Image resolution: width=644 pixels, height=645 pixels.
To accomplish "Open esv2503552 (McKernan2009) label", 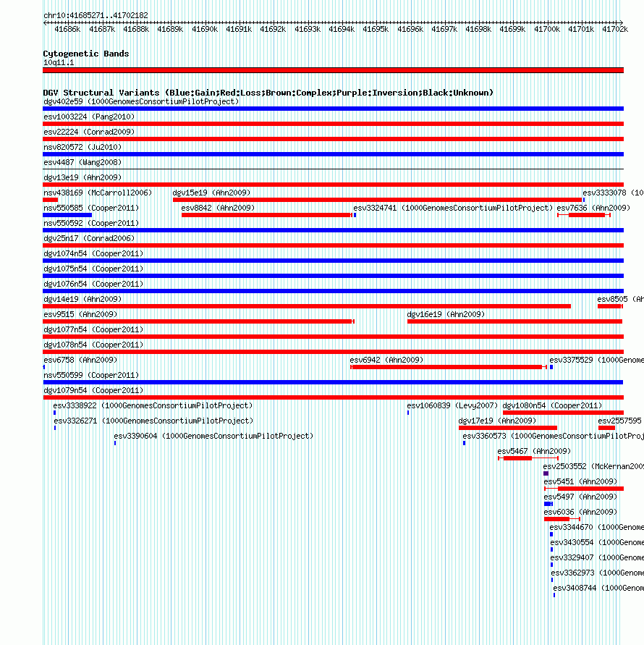I will click(593, 467).
